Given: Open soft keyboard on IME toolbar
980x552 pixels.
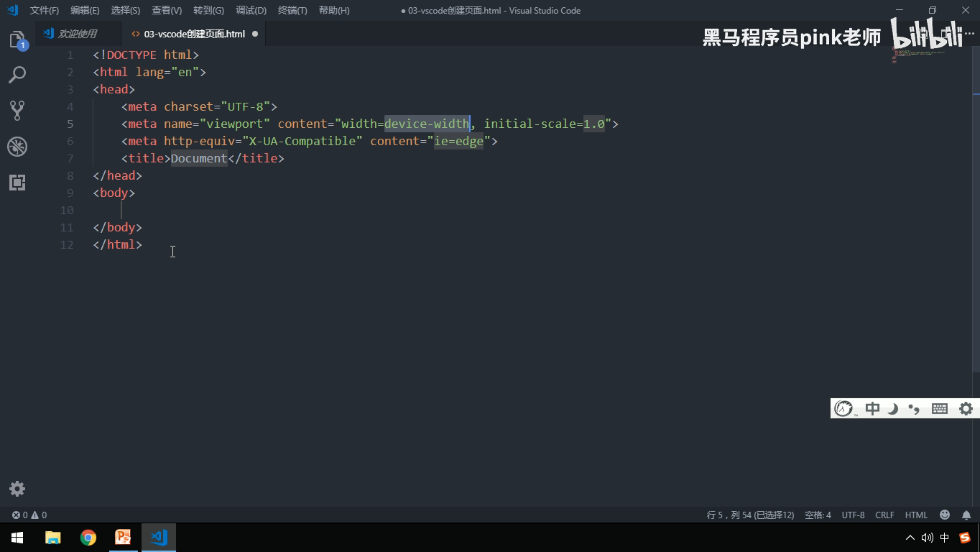Looking at the screenshot, I should click(940, 408).
